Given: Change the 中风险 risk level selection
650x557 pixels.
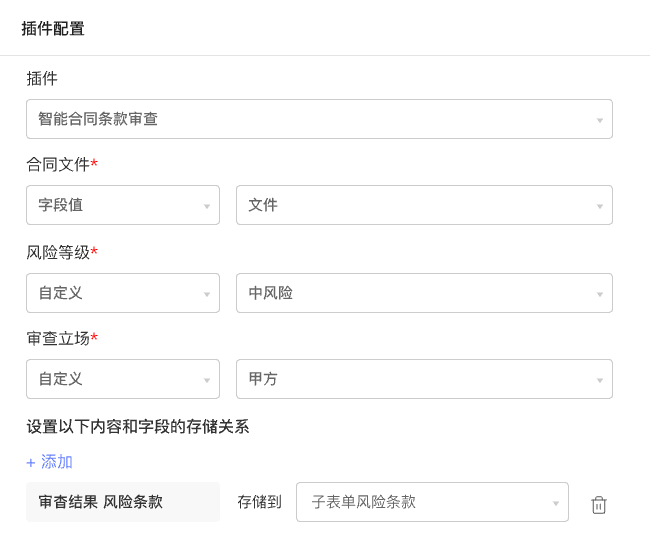Looking at the screenshot, I should (x=423, y=293).
